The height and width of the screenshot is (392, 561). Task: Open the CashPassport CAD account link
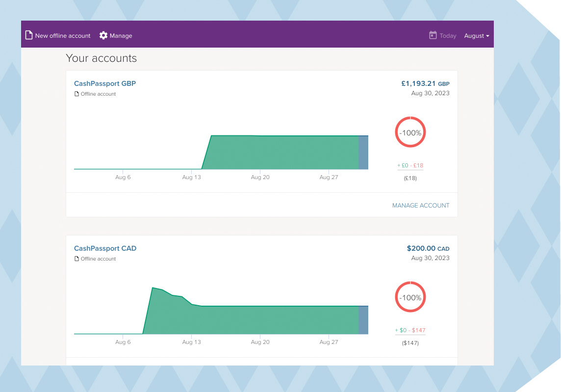tap(105, 248)
